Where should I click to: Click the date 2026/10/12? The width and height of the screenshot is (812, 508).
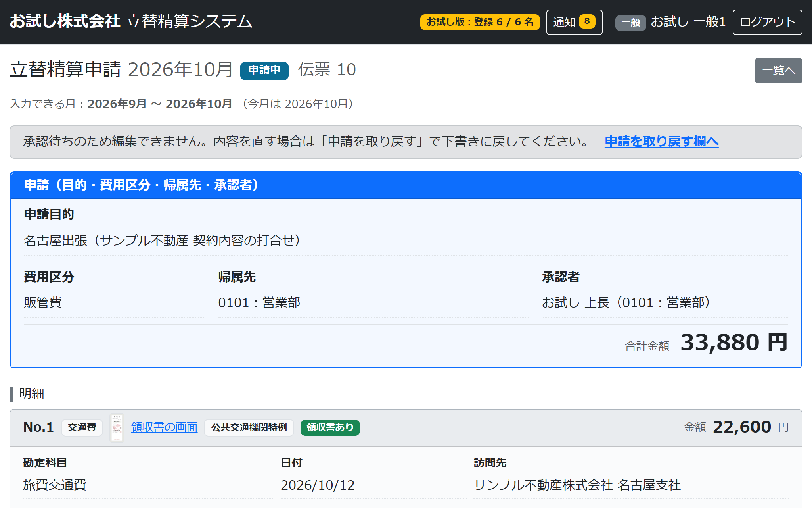318,485
